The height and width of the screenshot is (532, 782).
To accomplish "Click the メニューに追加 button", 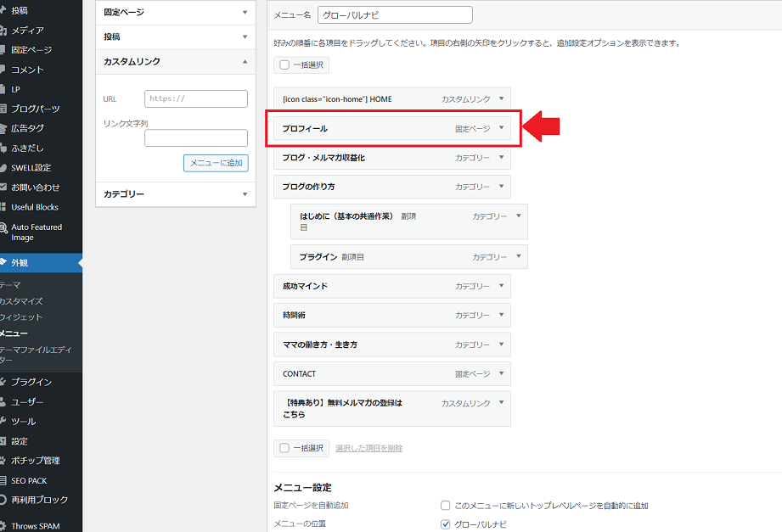I will click(x=216, y=163).
